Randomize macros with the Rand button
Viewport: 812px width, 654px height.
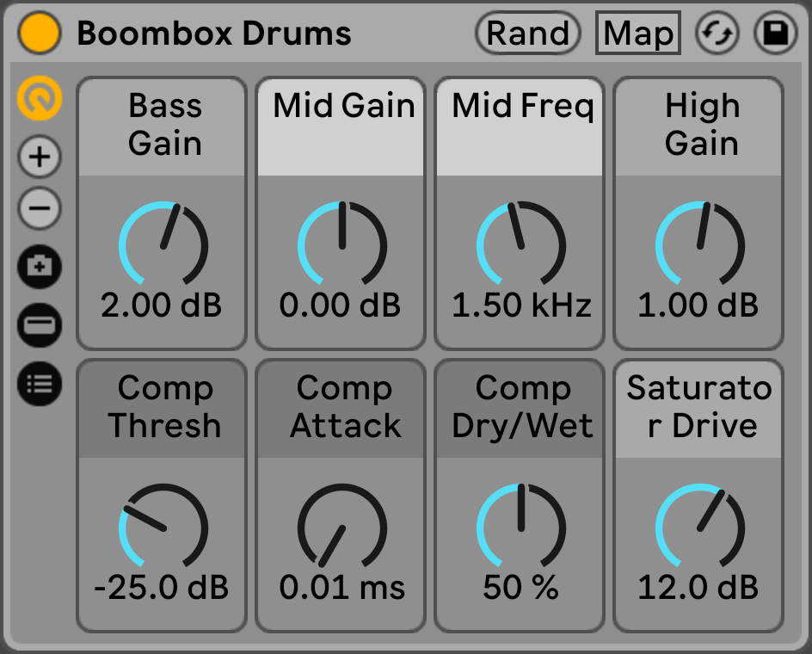pyautogui.click(x=527, y=33)
